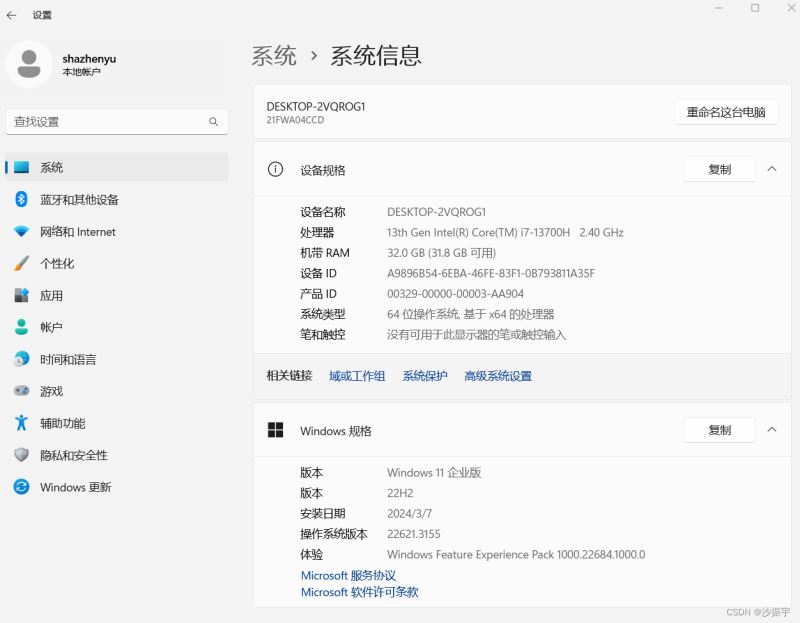Open 蓝牙和其他设备 settings

(117, 199)
